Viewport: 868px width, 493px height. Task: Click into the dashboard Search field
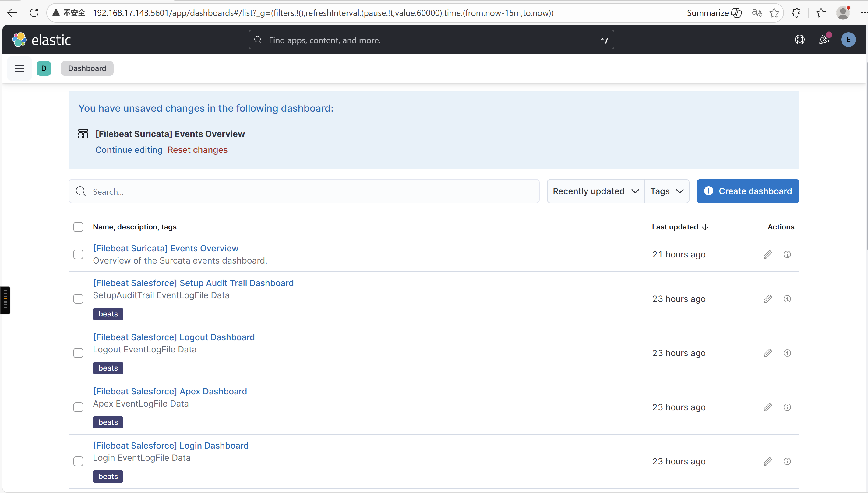click(x=305, y=192)
